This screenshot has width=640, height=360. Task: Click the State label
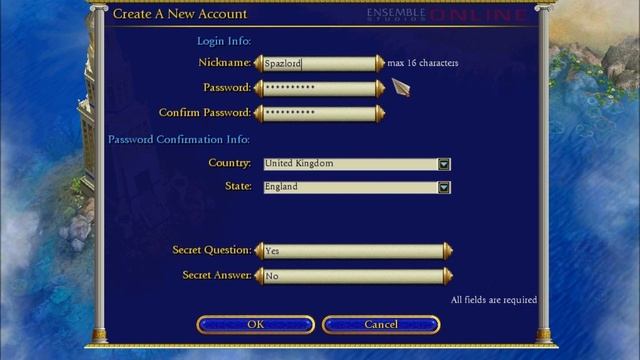click(x=238, y=186)
